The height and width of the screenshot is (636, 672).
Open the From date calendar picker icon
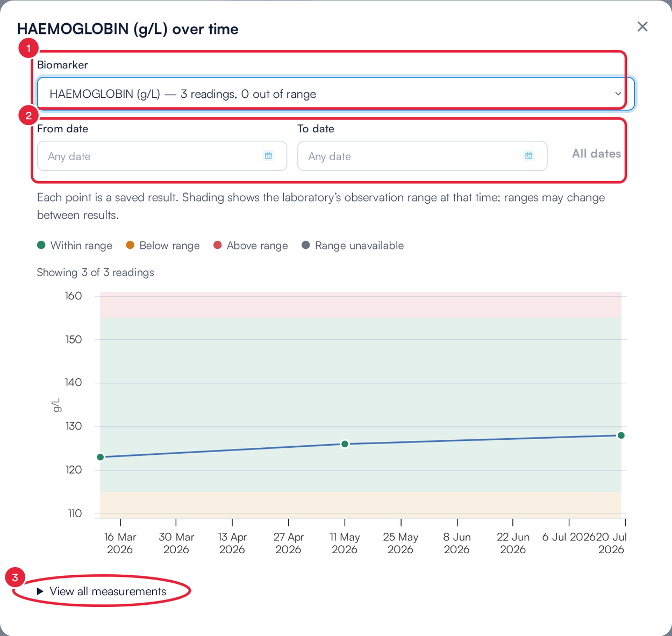[x=268, y=155]
